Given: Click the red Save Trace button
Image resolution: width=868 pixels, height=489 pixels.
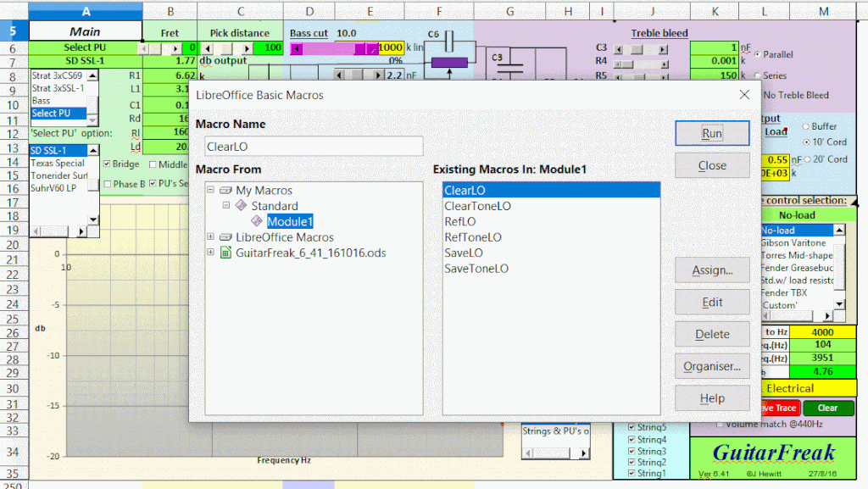Looking at the screenshot, I should pos(780,408).
